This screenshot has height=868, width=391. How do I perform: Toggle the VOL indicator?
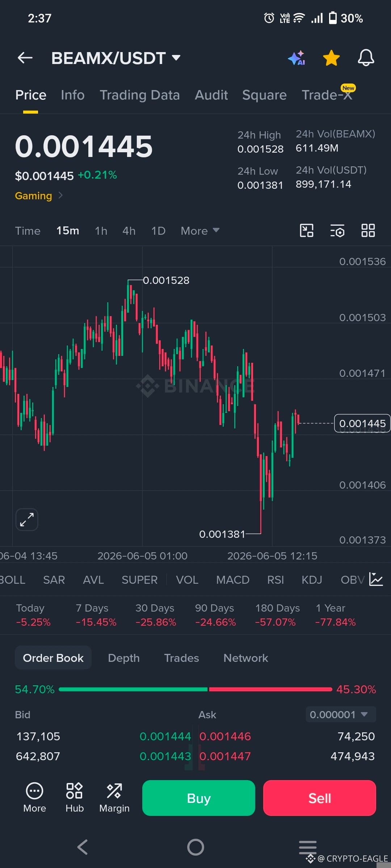click(x=187, y=580)
